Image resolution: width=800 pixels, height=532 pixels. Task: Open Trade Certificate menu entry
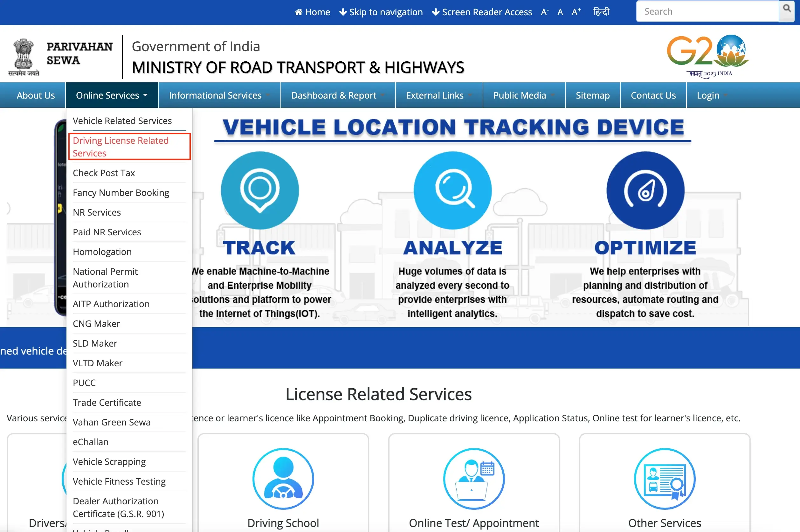coord(129,402)
